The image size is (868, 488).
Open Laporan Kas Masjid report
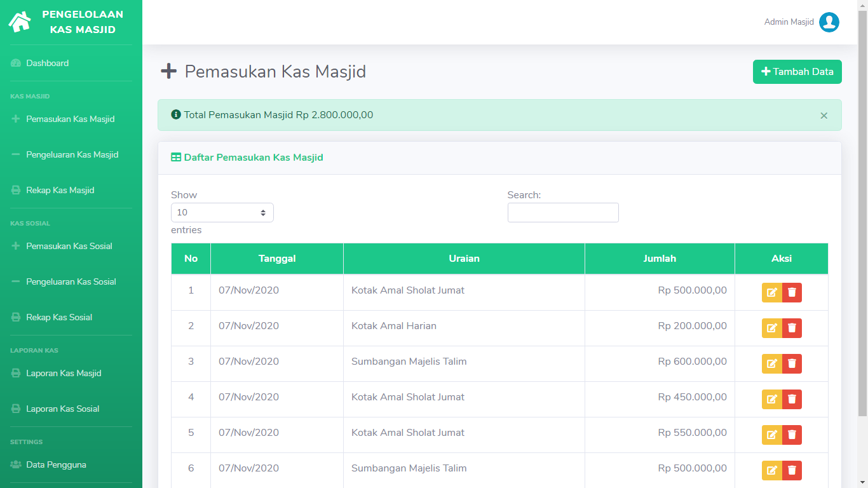pos(71,373)
